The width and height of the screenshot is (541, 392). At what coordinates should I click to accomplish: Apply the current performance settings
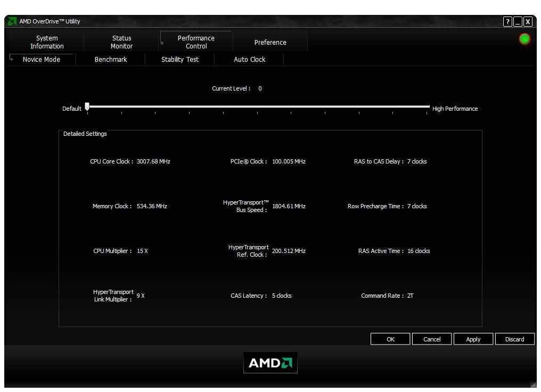coord(473,339)
